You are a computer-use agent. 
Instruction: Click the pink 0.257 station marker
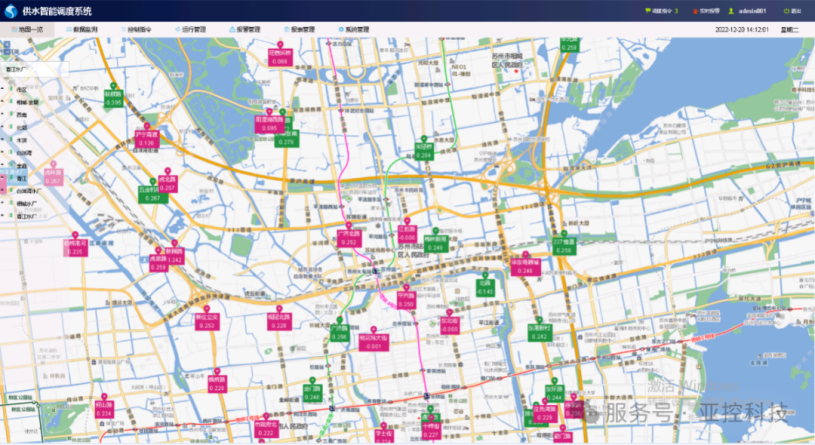coord(167,184)
